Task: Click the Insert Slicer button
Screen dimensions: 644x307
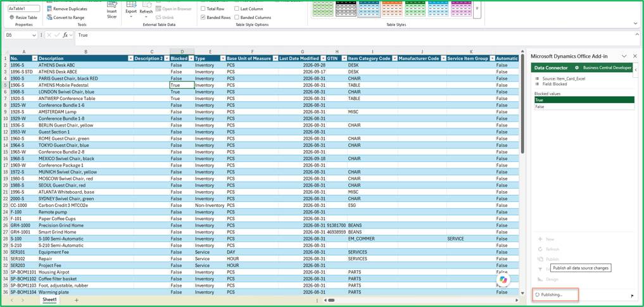Action: tap(111, 9)
